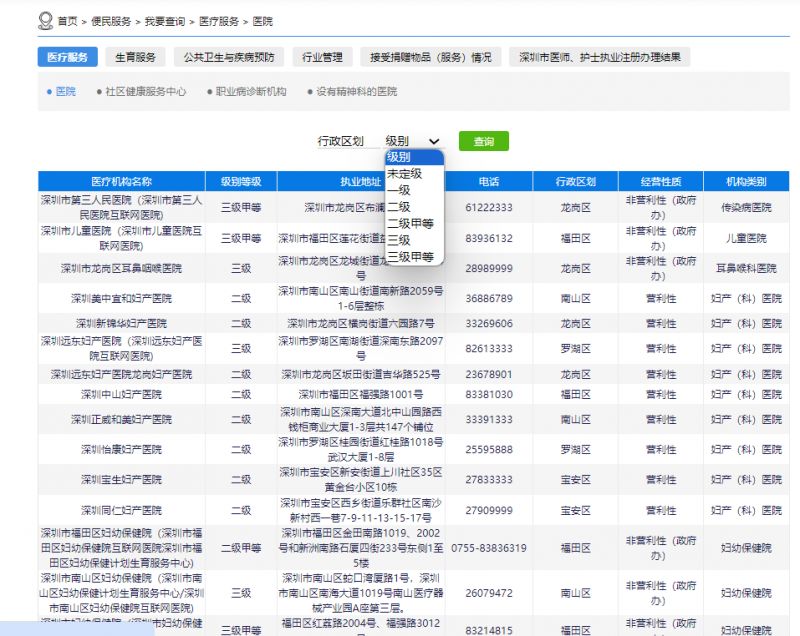Select 设有精神科的医院 sub-category

coord(356,91)
